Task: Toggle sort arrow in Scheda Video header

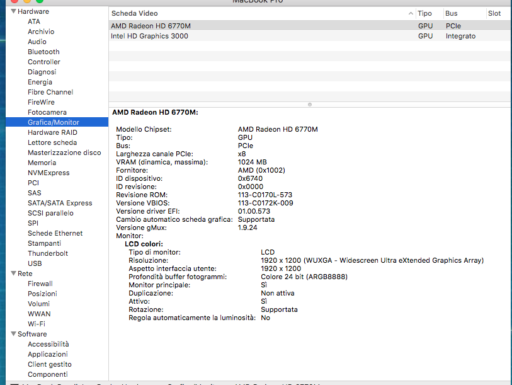Action: pos(411,13)
